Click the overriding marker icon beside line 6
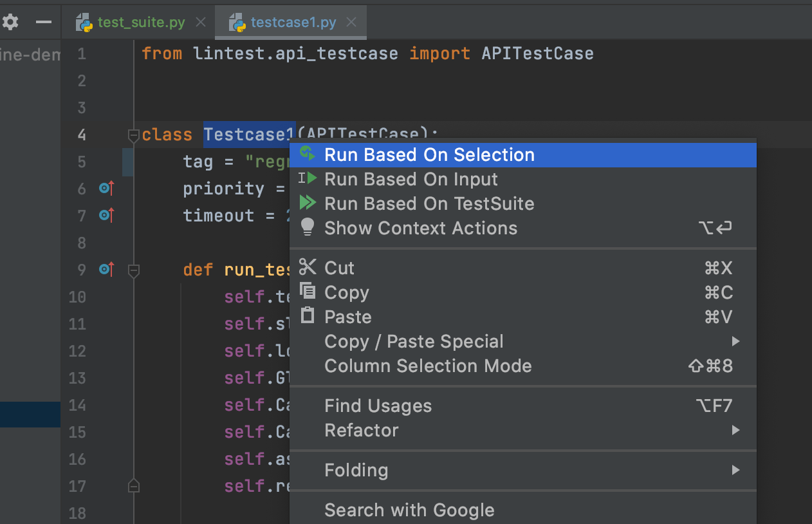The width and height of the screenshot is (812, 524). [106, 188]
